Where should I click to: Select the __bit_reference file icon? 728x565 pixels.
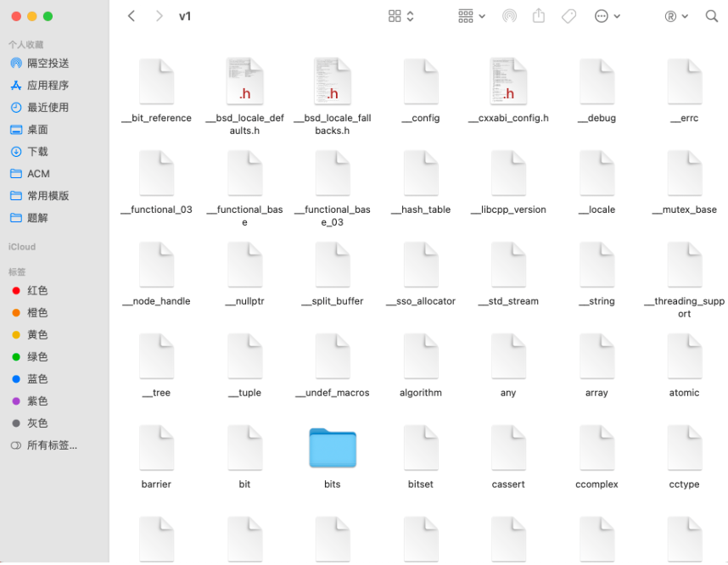[156, 81]
